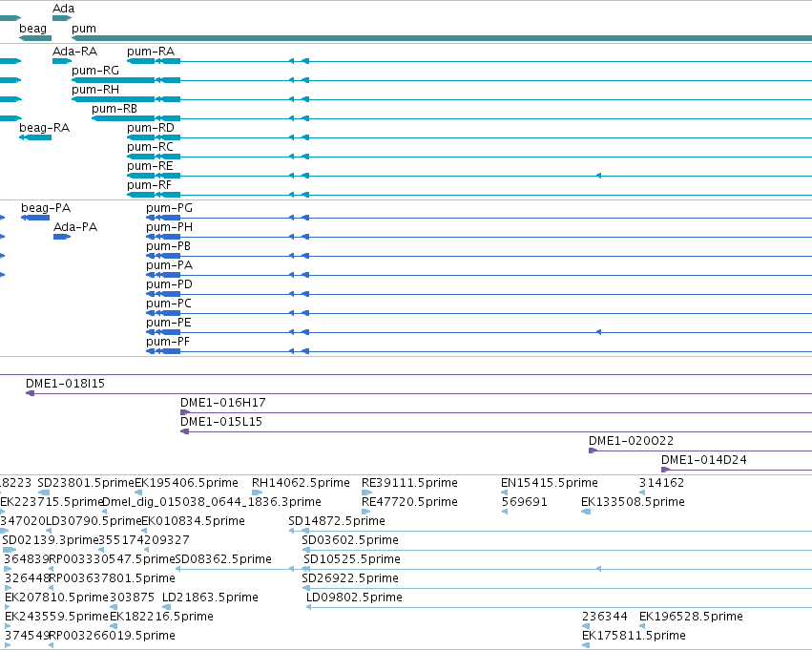Select the pum-PD protein label
The width and height of the screenshot is (812, 650).
pos(169,284)
